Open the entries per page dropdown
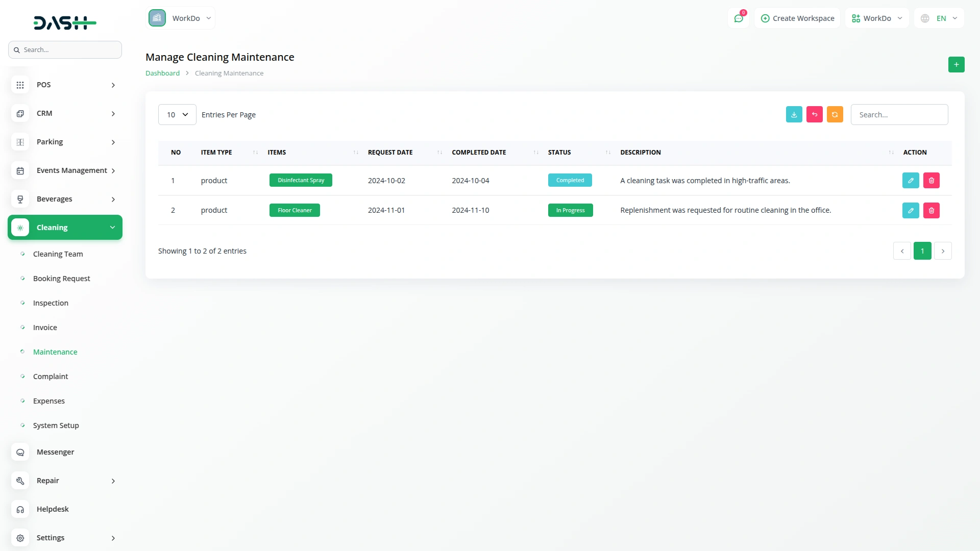The image size is (980, 551). pyautogui.click(x=177, y=115)
